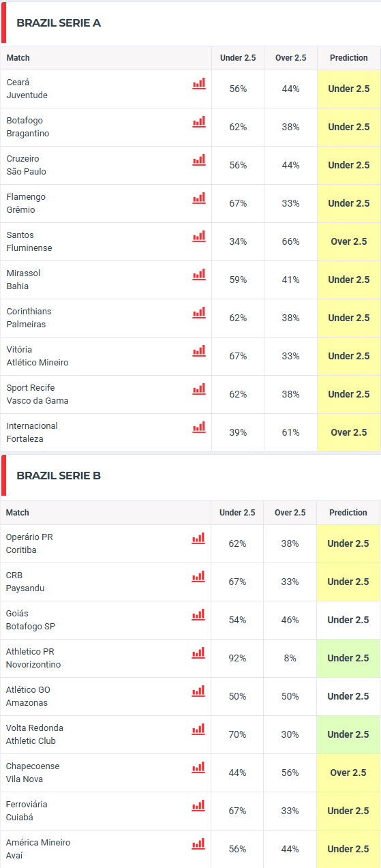The width and height of the screenshot is (381, 868).
Task: Click the stats icon for Chapecoense Vila Nova
Action: click(x=198, y=768)
